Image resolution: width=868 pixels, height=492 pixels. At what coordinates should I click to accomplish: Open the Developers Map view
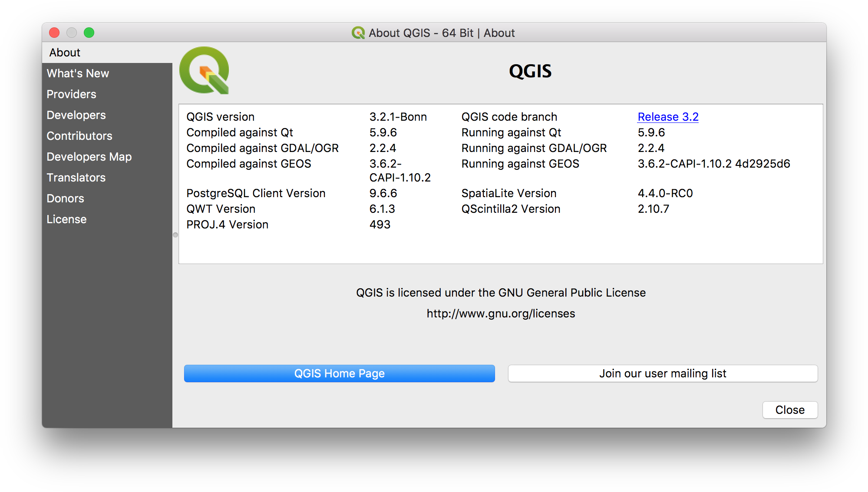pyautogui.click(x=89, y=157)
